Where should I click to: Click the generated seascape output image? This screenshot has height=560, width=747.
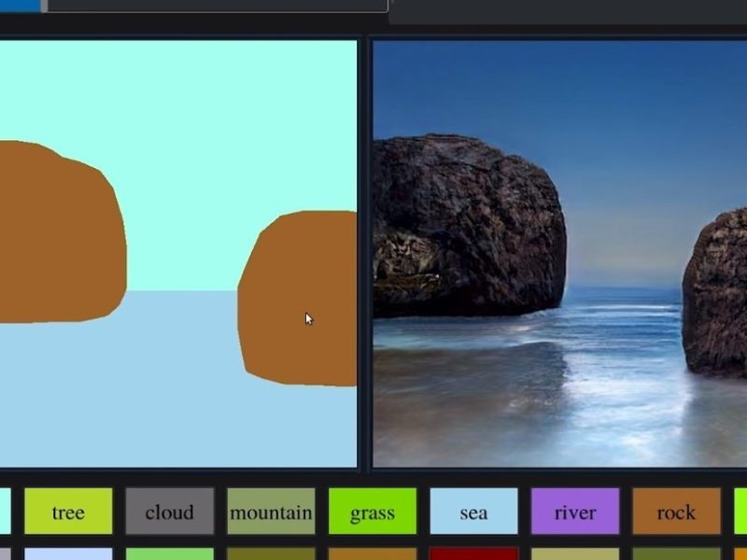point(559,254)
